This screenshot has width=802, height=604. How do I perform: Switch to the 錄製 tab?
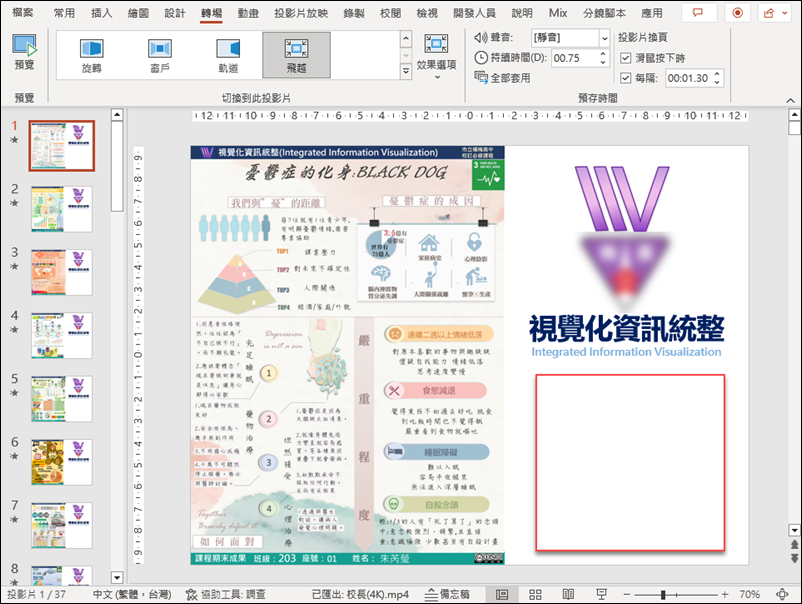point(354,13)
